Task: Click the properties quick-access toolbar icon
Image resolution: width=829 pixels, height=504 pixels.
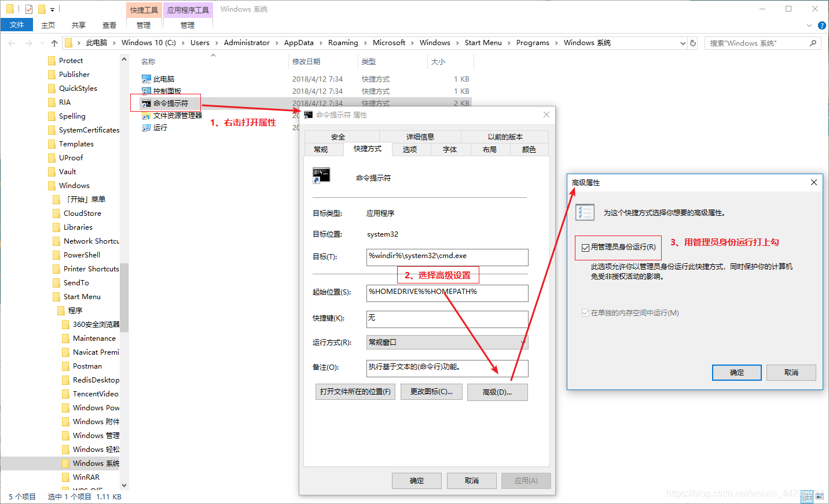Action: pos(28,9)
